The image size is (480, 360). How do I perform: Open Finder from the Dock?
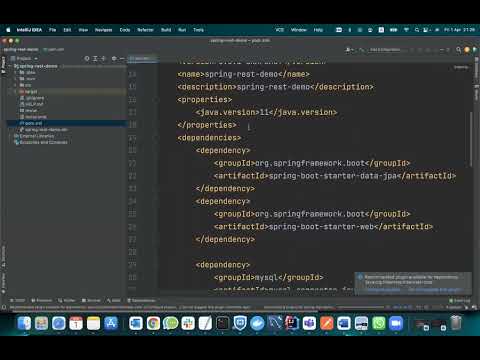tap(24, 323)
